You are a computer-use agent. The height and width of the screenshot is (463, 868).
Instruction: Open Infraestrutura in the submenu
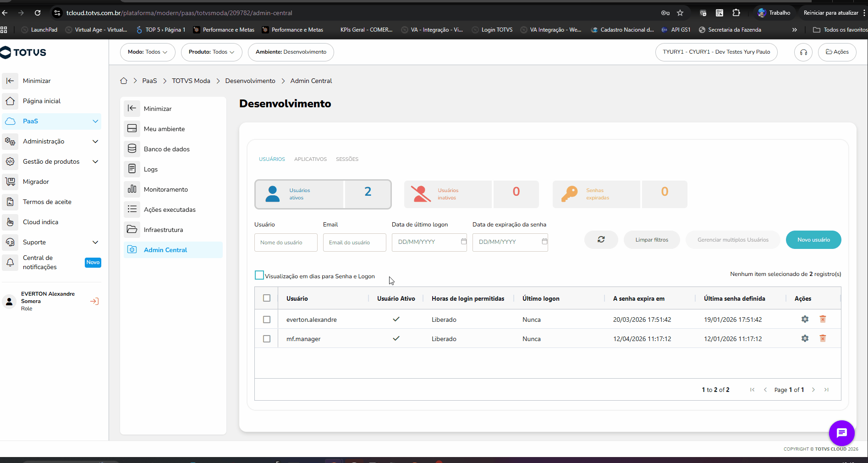point(173,230)
